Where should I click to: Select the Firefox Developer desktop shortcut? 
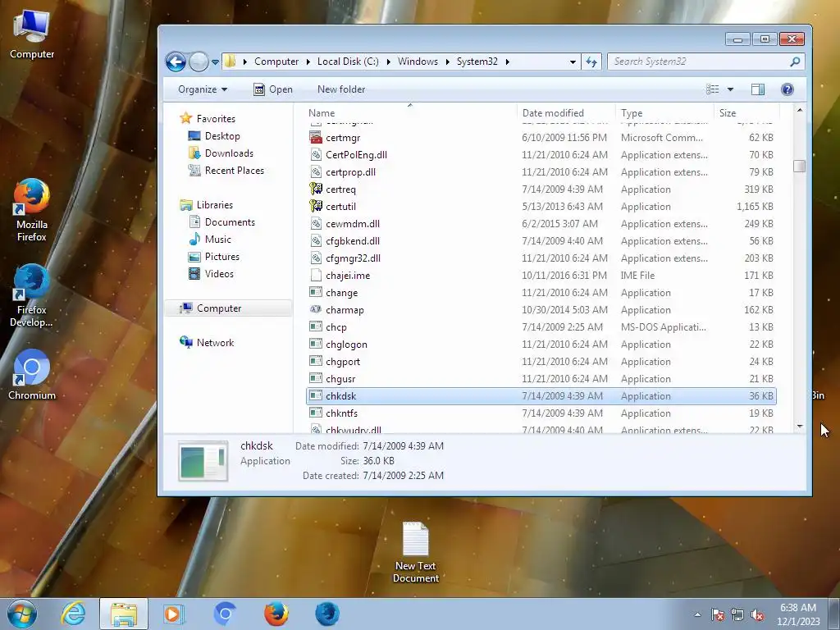[x=32, y=295]
